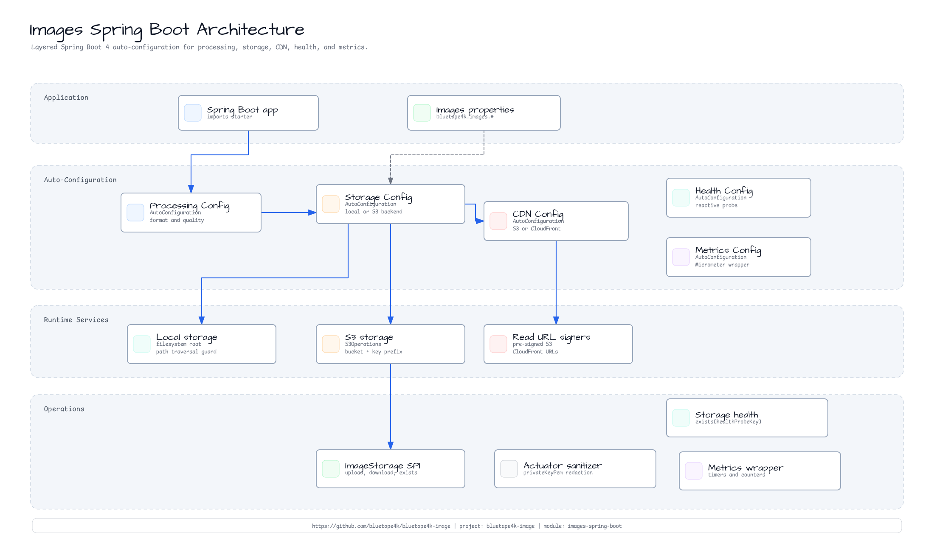The height and width of the screenshot is (560, 934).
Task: Select the orange Storage Config node icon
Action: pyautogui.click(x=331, y=204)
